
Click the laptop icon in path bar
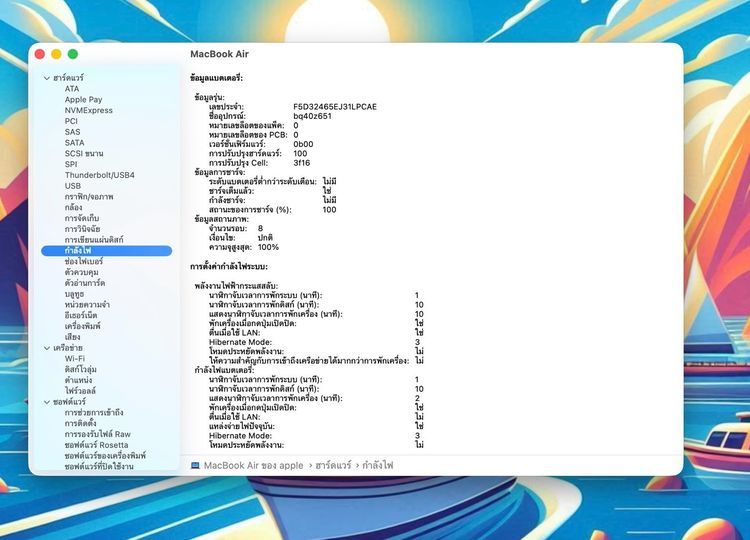(195, 465)
